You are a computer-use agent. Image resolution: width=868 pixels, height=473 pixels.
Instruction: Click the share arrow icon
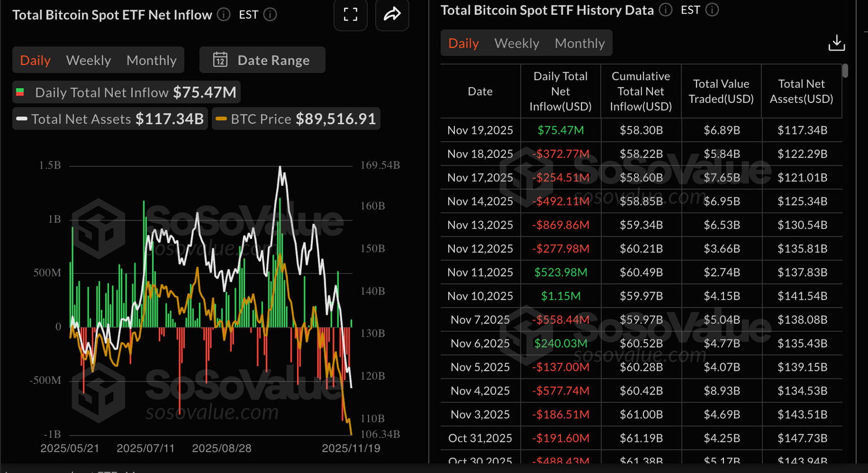coord(392,15)
